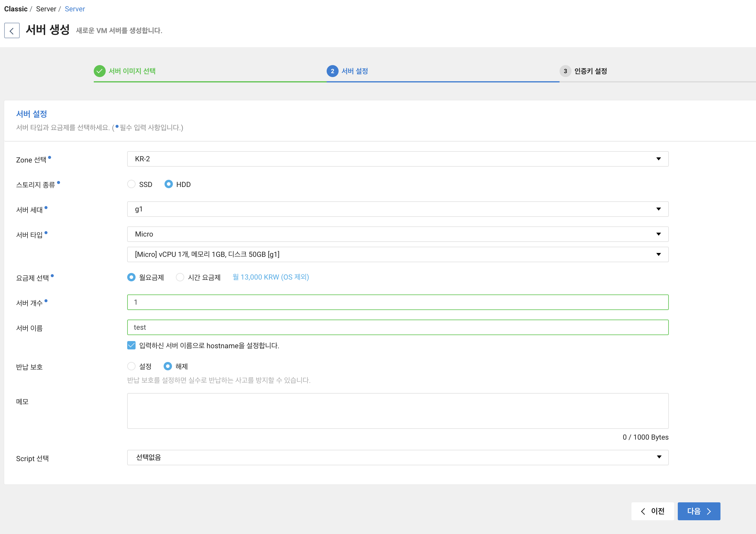Open the 서버 타입 Micro dropdown
The image size is (756, 534).
pos(397,234)
